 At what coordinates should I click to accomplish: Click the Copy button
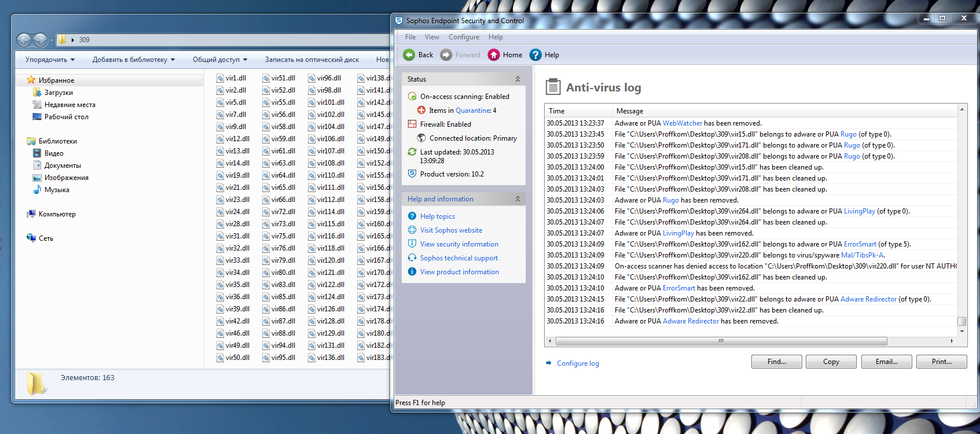pyautogui.click(x=831, y=362)
